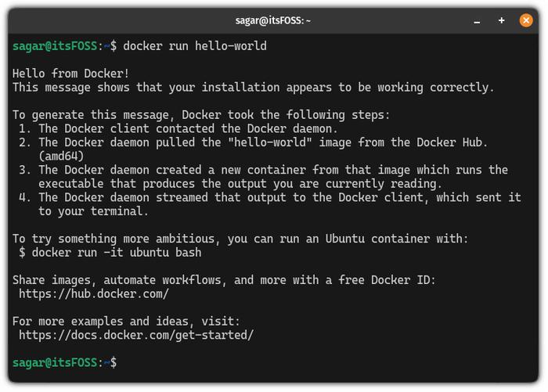This screenshot has width=548, height=392.
Task: Click 'to your terminal.' text
Action: 94,211
